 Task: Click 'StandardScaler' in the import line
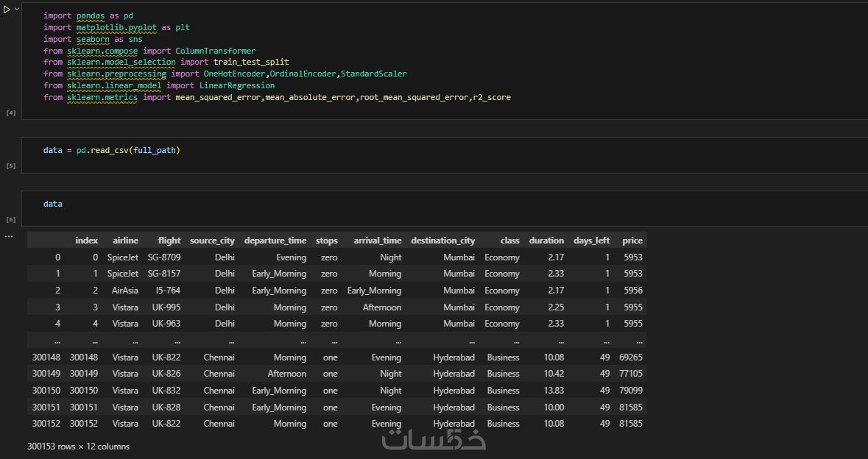(x=374, y=74)
